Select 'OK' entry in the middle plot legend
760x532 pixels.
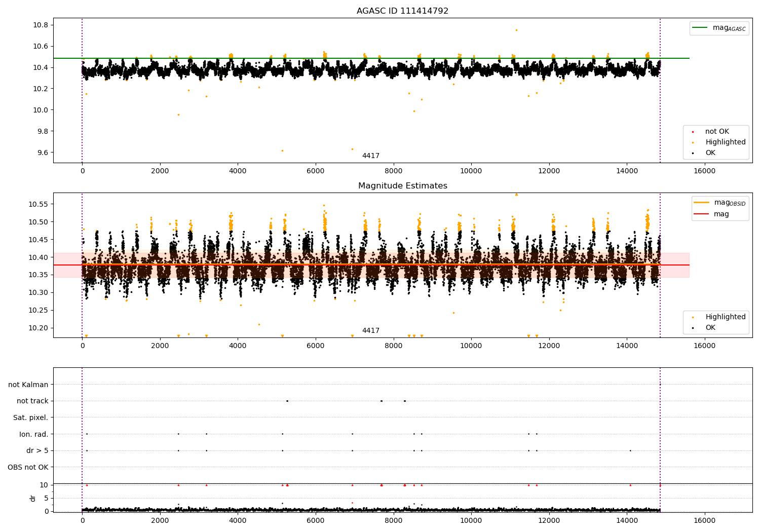click(x=710, y=328)
